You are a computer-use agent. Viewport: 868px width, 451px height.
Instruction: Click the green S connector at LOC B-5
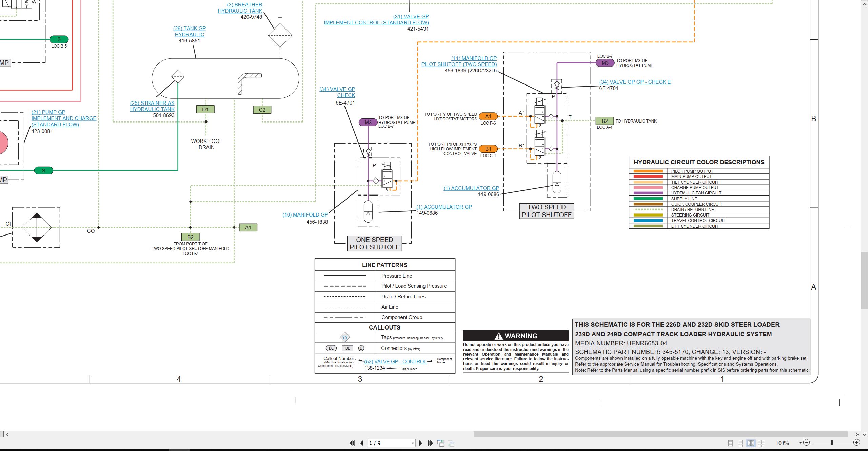tap(59, 39)
